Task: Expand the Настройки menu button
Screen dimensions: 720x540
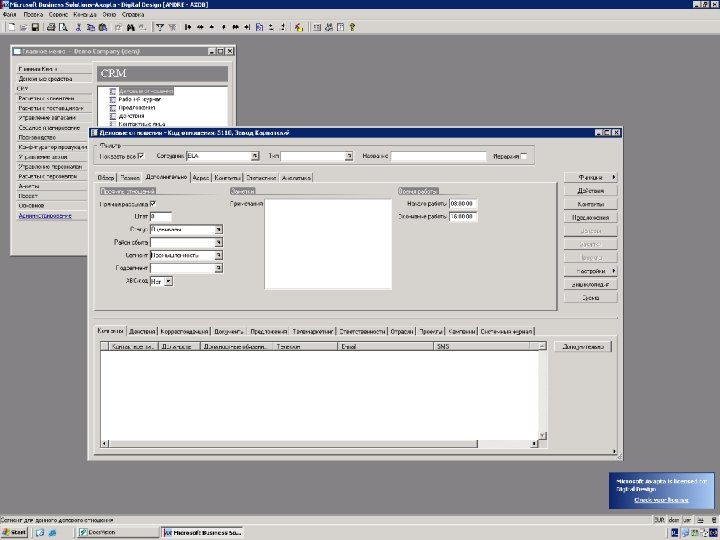Action: [x=591, y=271]
